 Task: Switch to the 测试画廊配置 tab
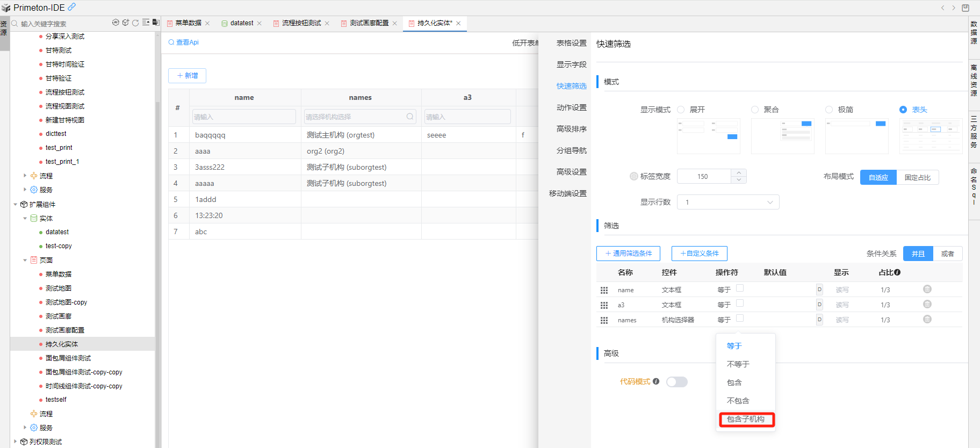click(x=369, y=23)
